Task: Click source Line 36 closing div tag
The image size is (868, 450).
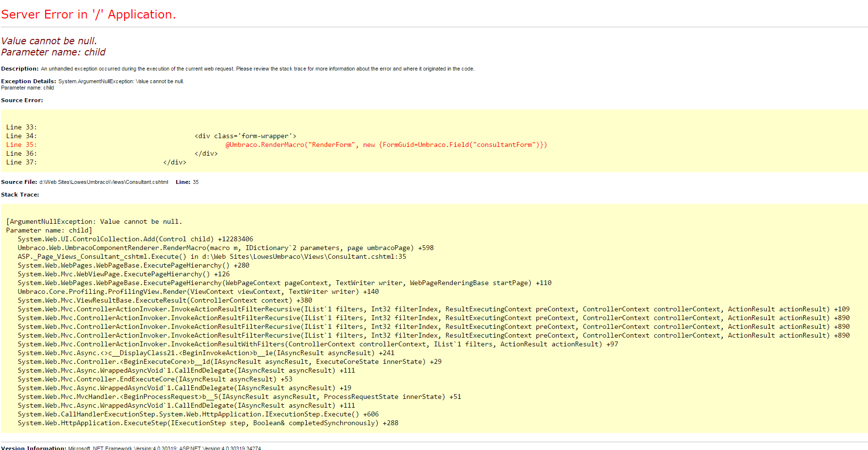Action: (x=206, y=153)
